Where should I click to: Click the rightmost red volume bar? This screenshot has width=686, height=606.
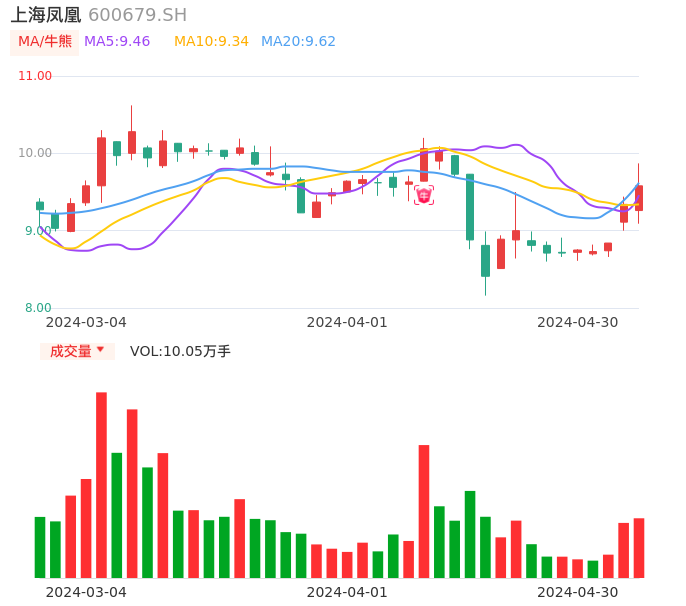pyautogui.click(x=639, y=547)
